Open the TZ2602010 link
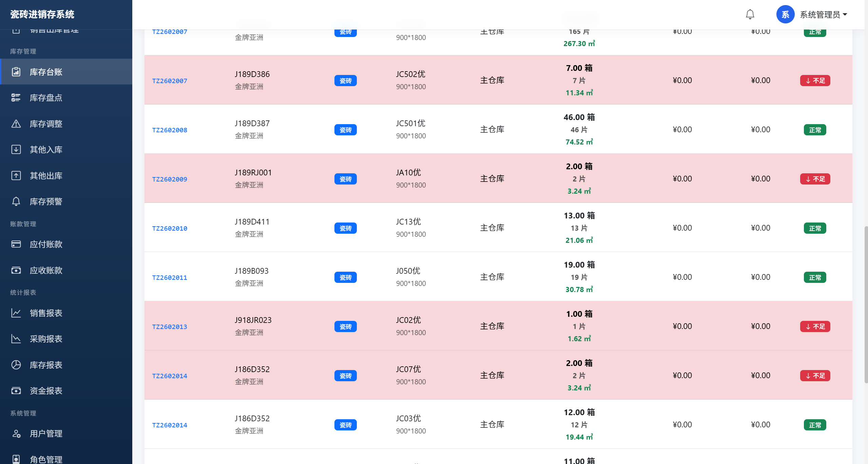Image resolution: width=868 pixels, height=464 pixels. [170, 228]
